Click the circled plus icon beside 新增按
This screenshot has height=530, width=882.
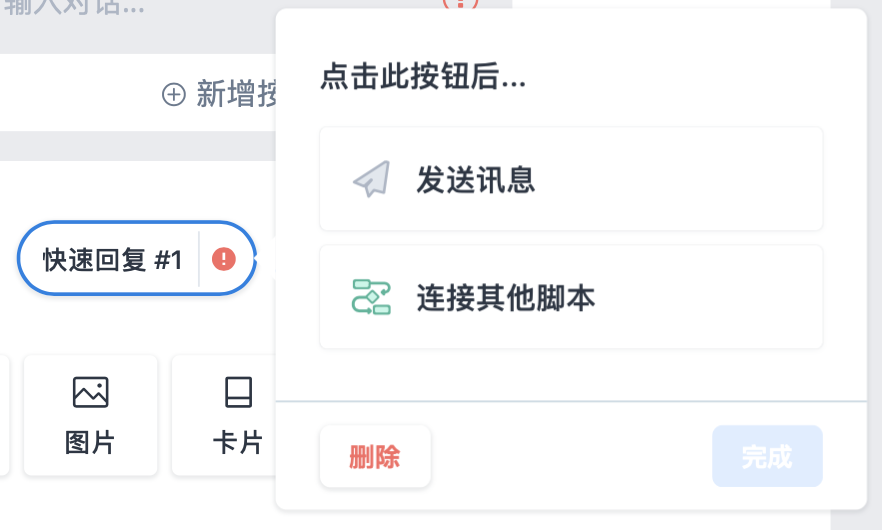[x=174, y=94]
